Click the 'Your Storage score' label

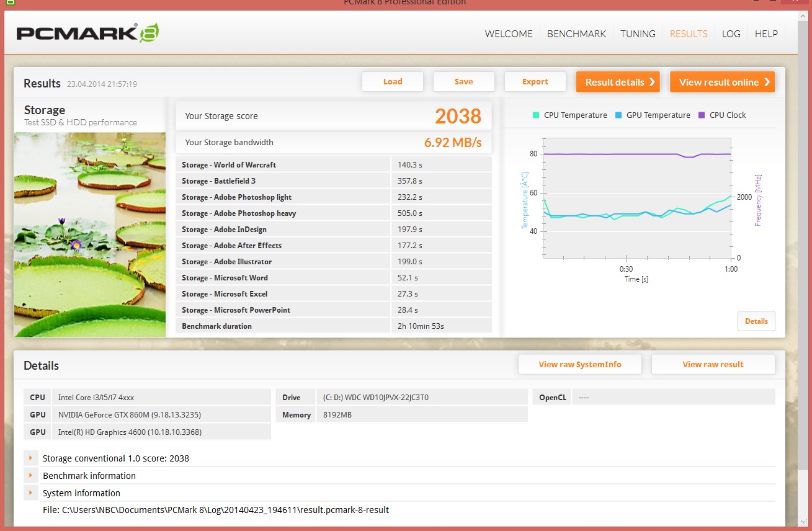coord(221,116)
